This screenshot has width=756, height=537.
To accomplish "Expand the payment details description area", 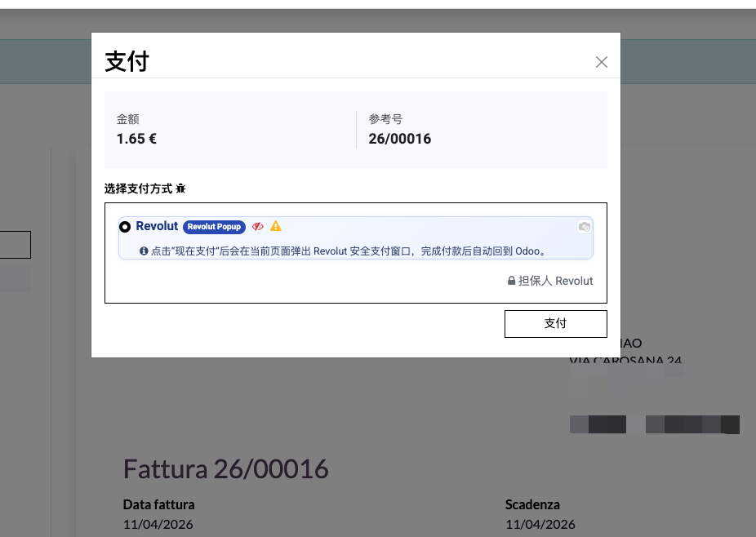I will (x=356, y=251).
